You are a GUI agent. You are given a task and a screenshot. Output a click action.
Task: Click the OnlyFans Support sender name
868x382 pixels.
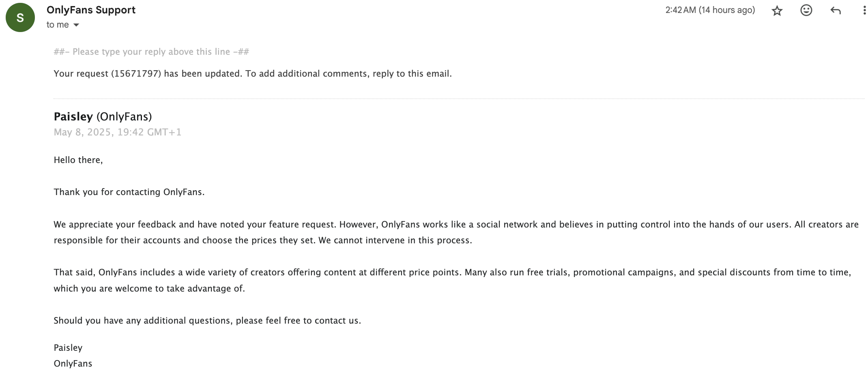(91, 10)
